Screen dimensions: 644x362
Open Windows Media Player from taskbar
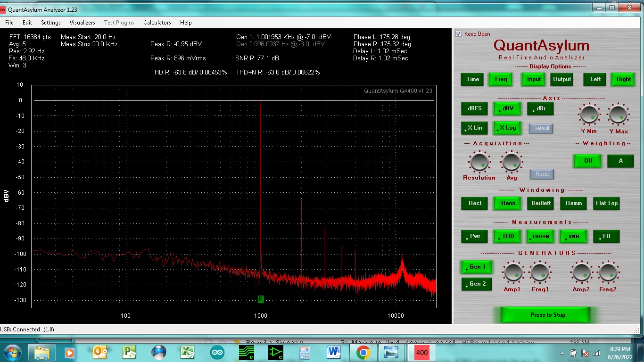[x=70, y=352]
